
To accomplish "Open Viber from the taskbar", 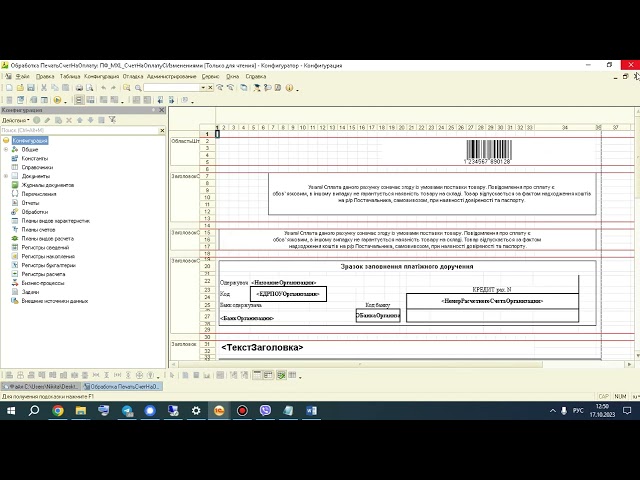I will (x=265, y=411).
